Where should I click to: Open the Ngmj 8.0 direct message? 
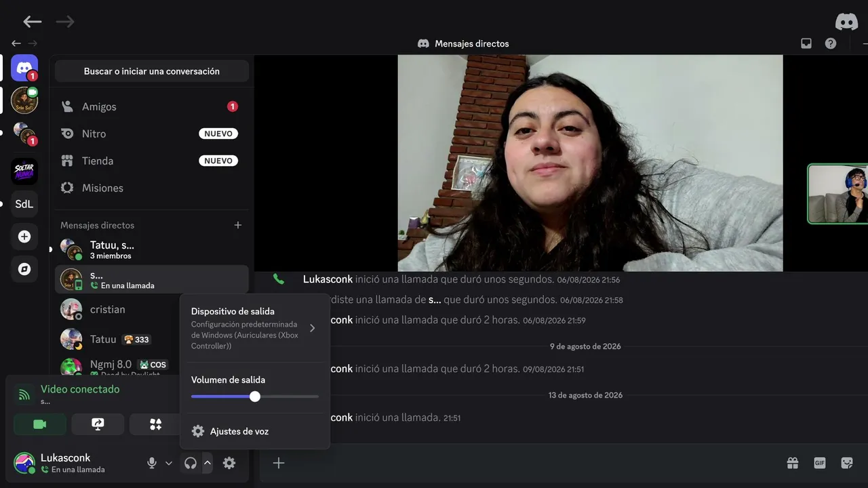[118, 367]
